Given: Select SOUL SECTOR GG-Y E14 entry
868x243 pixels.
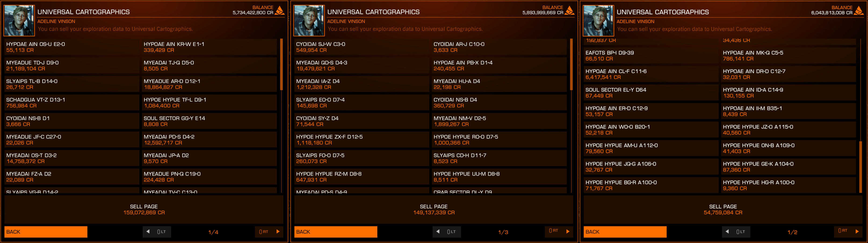Looking at the screenshot, I should tap(209, 121).
